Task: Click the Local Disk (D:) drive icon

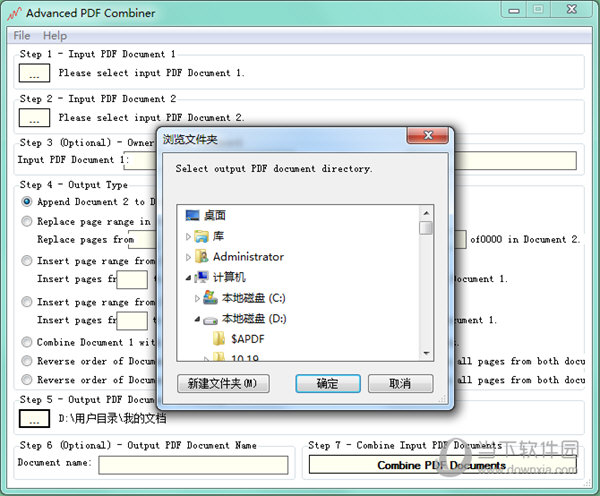Action: [210, 320]
